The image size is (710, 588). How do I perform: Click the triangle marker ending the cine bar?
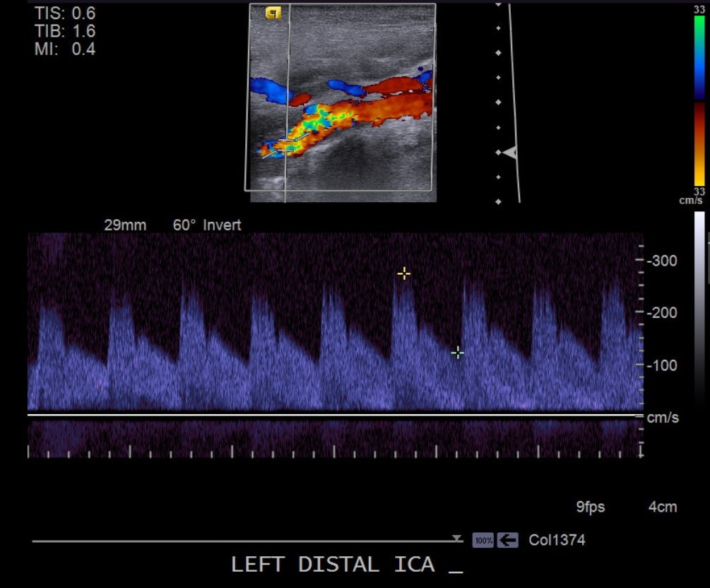458,539
